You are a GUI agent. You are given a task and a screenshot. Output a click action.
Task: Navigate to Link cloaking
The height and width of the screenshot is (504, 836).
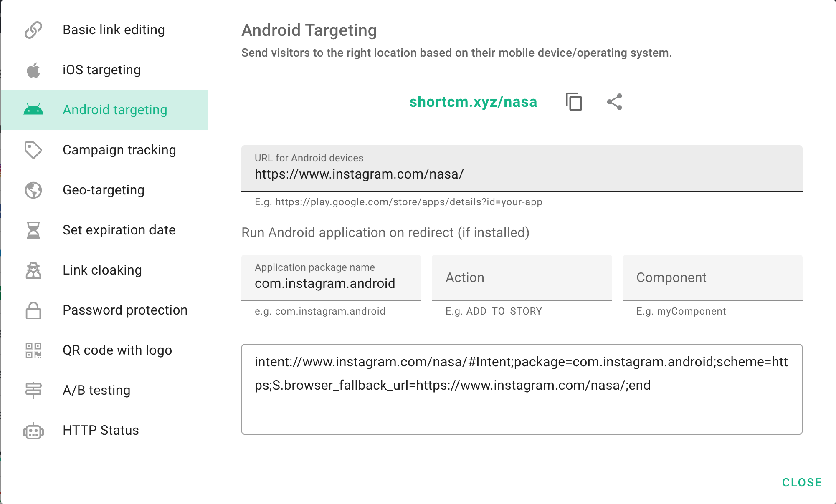click(104, 270)
